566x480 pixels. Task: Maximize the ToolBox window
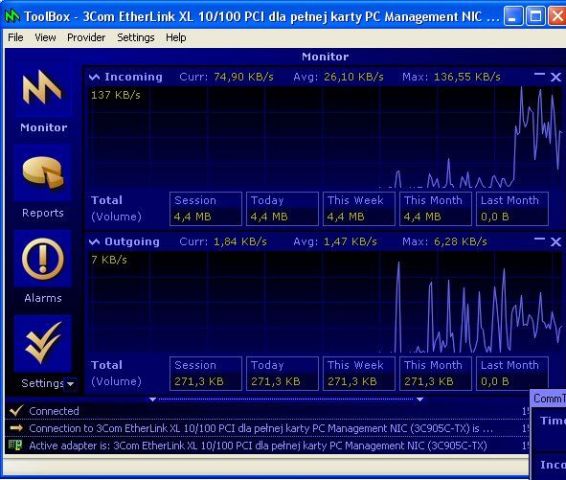click(535, 16)
